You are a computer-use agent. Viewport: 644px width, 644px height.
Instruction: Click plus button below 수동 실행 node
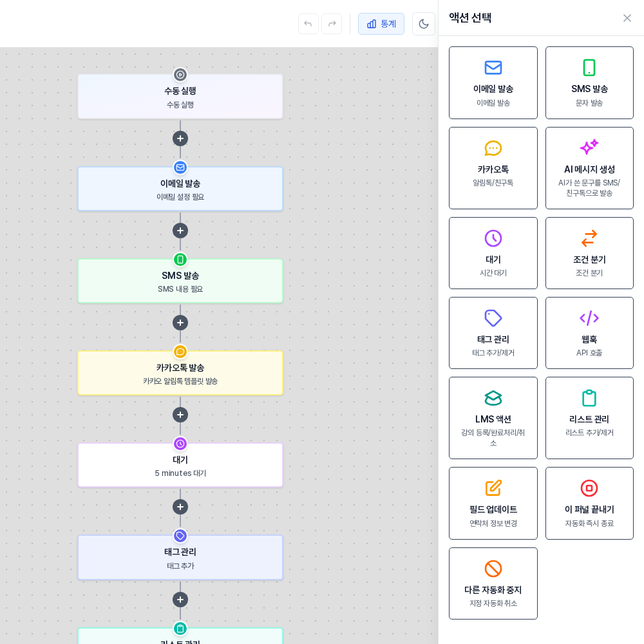pyautogui.click(x=180, y=139)
